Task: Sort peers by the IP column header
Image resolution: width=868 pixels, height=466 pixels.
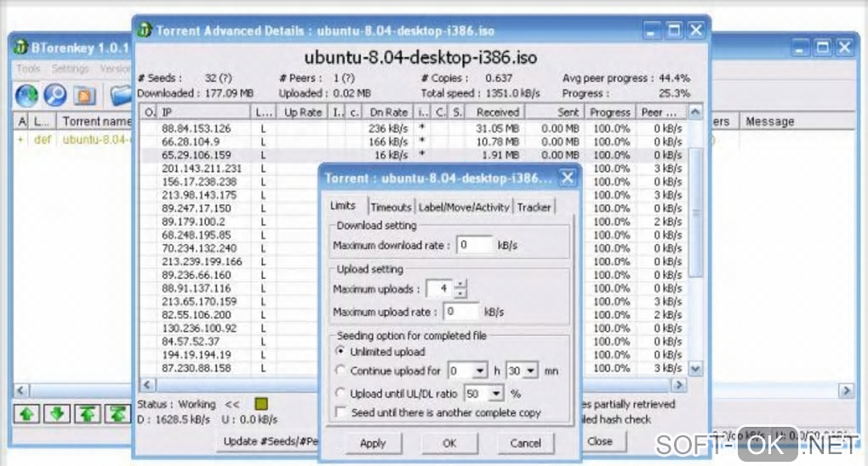Action: tap(203, 111)
